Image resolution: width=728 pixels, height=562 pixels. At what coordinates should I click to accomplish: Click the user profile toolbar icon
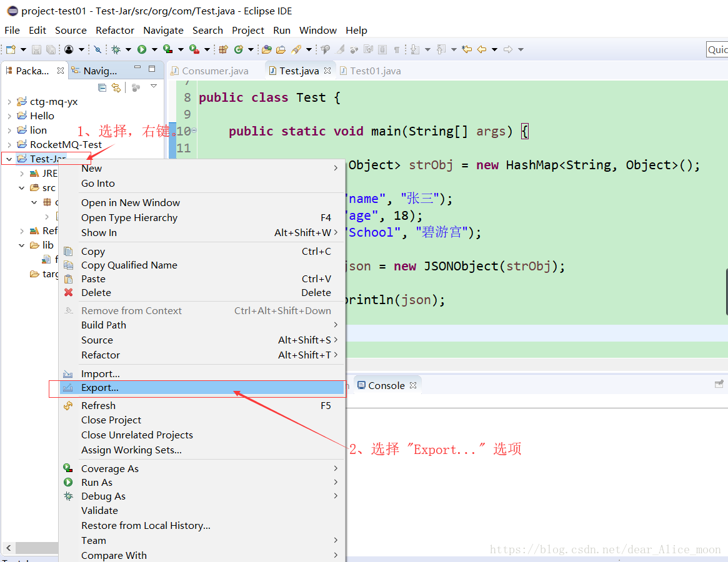(x=69, y=49)
